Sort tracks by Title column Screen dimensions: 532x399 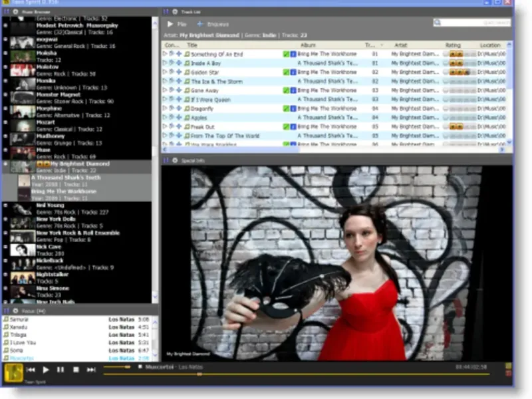[192, 45]
